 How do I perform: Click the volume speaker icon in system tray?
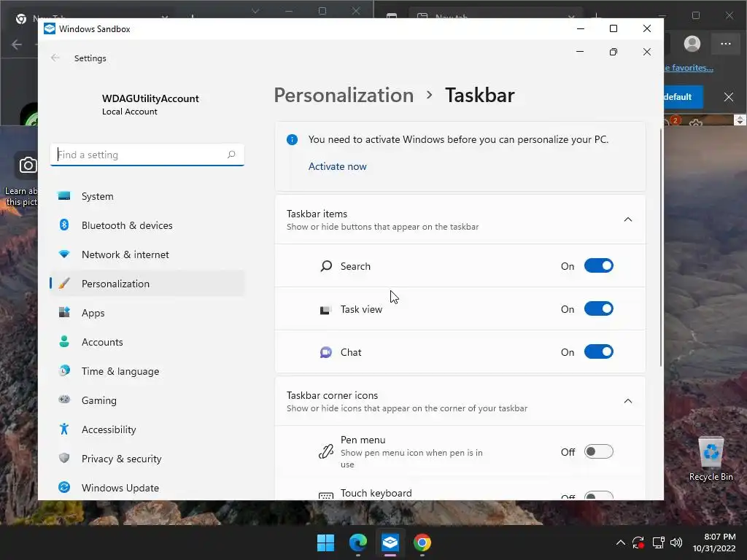click(676, 542)
